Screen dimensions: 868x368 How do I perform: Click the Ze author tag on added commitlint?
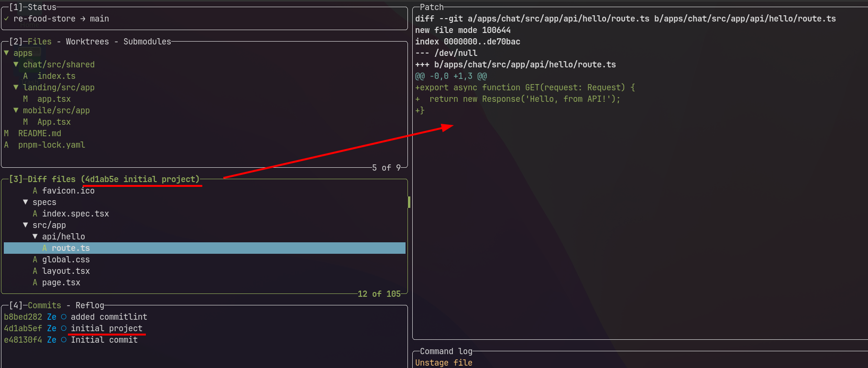click(x=52, y=317)
